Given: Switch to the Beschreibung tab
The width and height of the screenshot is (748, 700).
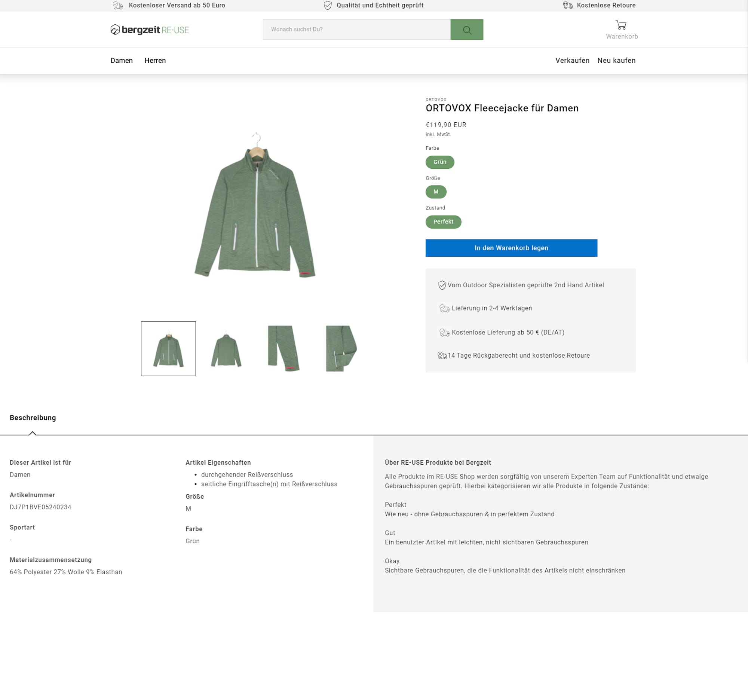Looking at the screenshot, I should pyautogui.click(x=33, y=418).
